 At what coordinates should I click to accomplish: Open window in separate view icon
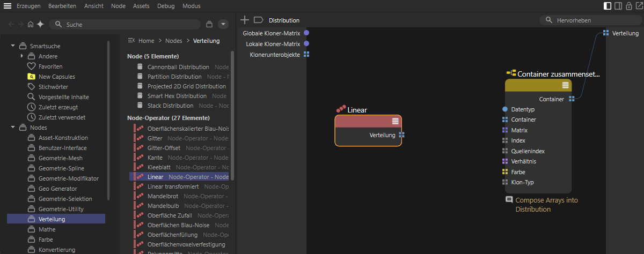[639, 6]
